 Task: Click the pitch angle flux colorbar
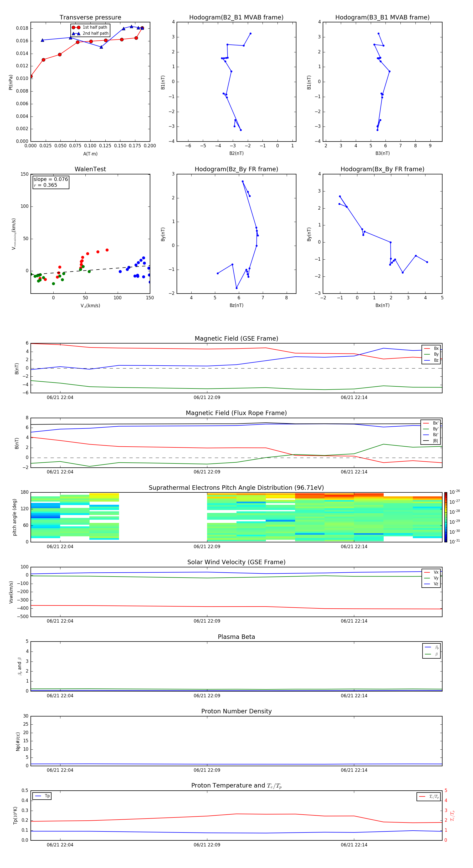[445, 517]
